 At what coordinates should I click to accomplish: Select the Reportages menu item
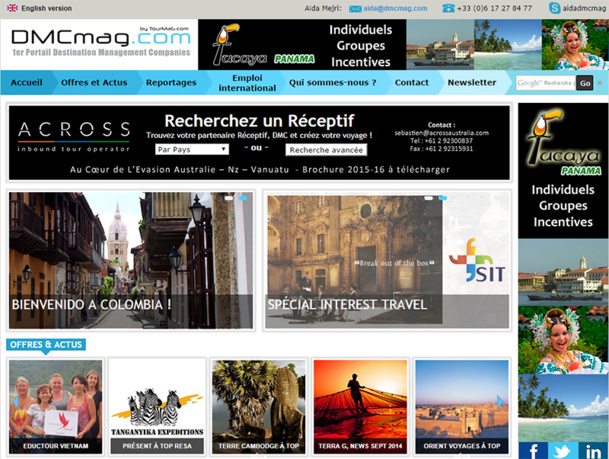[x=171, y=83]
